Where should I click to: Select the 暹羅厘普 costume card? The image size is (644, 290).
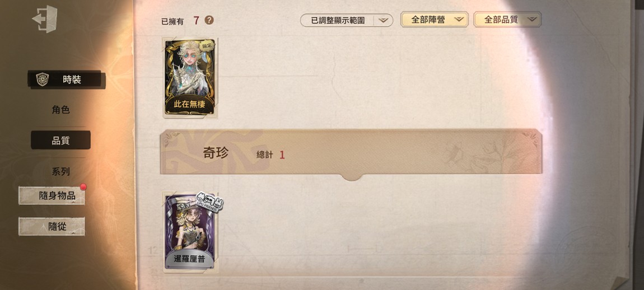coord(190,232)
